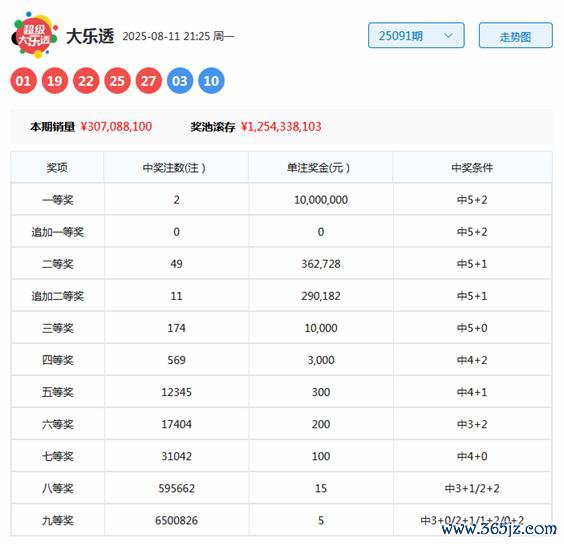Screen dimensions: 564x544
Task: Click the www.365jz.com watermark link
Action: (499, 529)
